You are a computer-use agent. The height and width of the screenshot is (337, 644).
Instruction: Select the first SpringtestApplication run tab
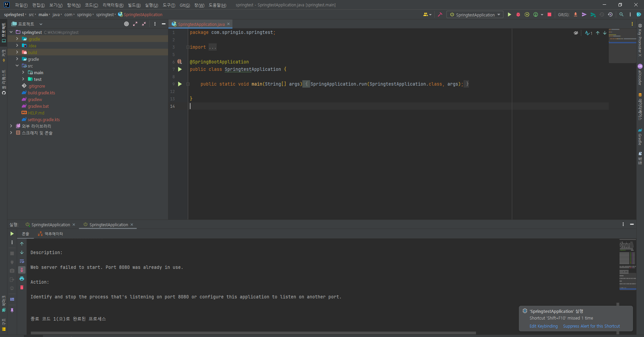[x=50, y=225]
